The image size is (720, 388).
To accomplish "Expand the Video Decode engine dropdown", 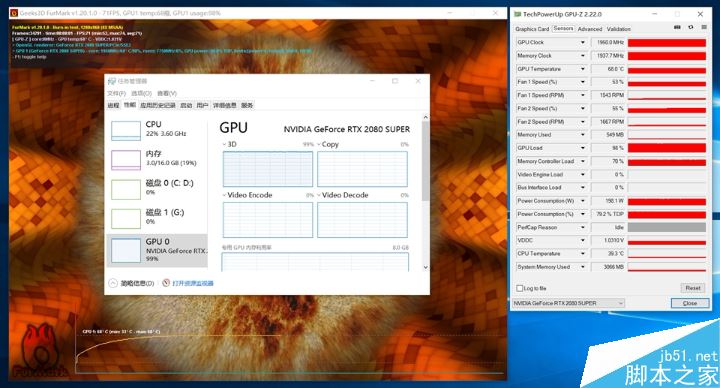I will (x=319, y=195).
